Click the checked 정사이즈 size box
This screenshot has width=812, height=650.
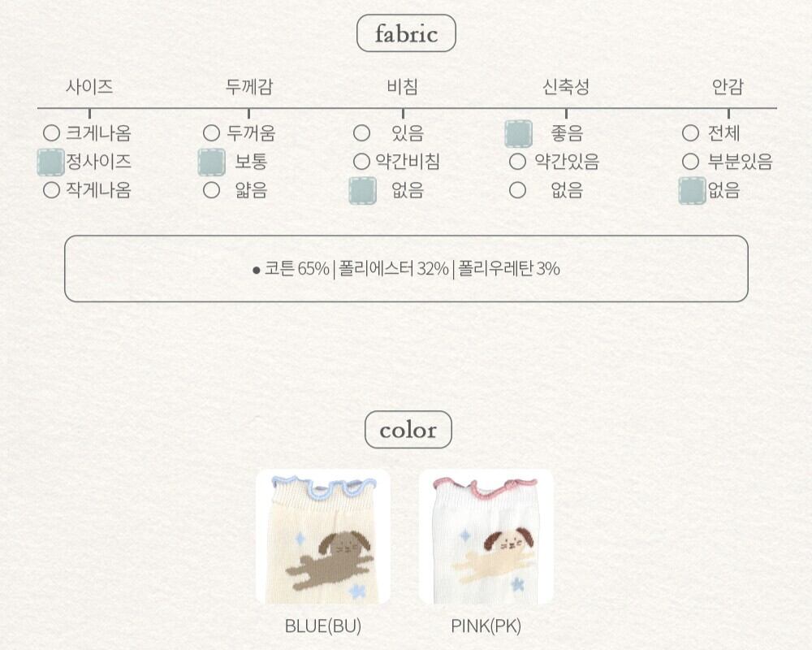50,162
